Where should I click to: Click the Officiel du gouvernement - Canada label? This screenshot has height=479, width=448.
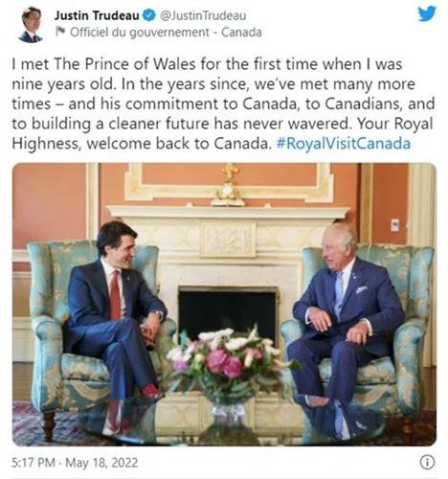(x=166, y=33)
